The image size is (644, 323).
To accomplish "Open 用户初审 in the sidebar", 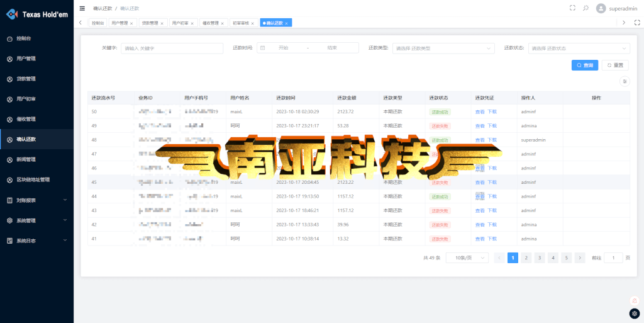I will coord(36,99).
